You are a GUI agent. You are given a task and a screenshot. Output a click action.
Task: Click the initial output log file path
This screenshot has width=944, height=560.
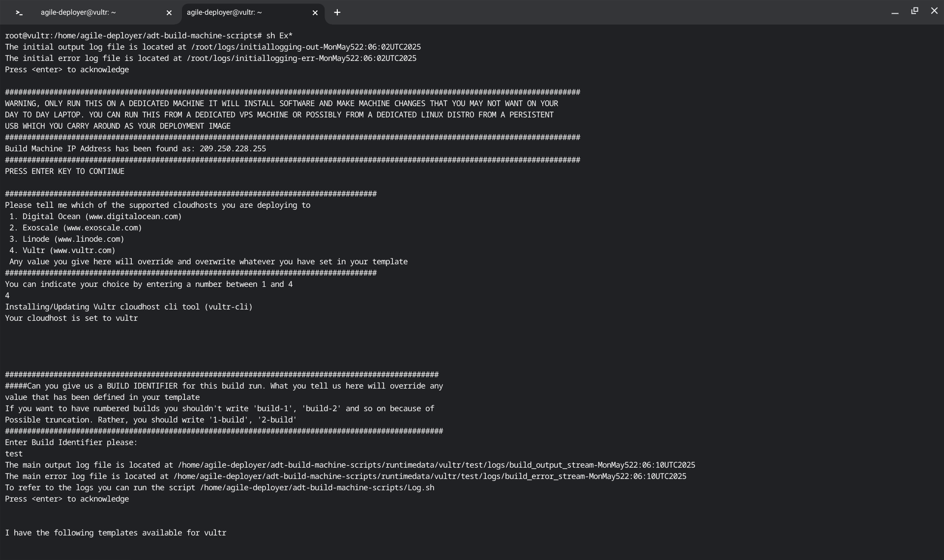tap(306, 47)
